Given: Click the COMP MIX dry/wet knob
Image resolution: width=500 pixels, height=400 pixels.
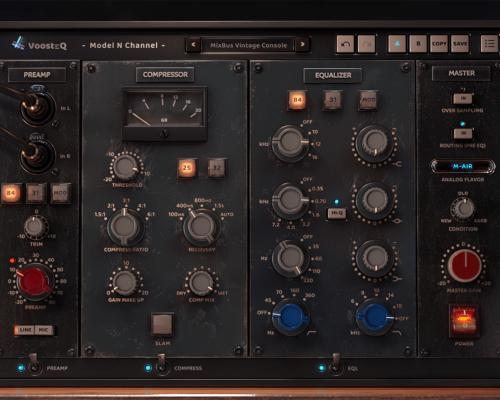Looking at the screenshot, I should 201,283.
